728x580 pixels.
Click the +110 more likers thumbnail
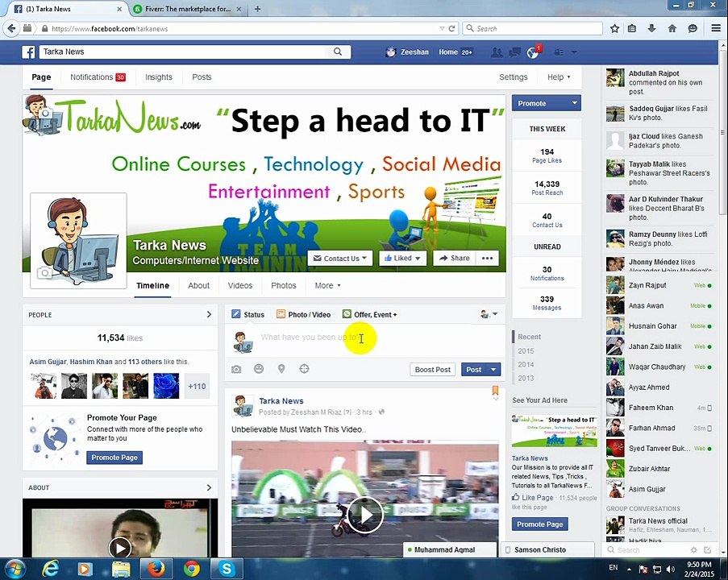tap(197, 386)
